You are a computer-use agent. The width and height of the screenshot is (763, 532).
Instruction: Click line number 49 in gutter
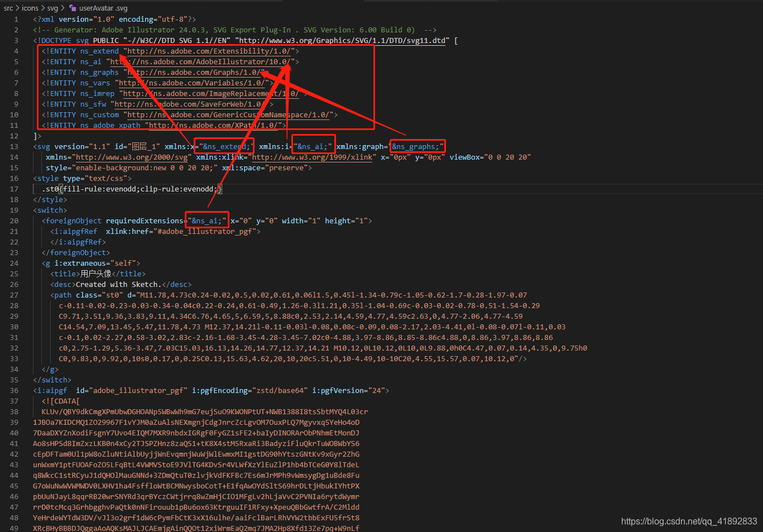(x=14, y=528)
